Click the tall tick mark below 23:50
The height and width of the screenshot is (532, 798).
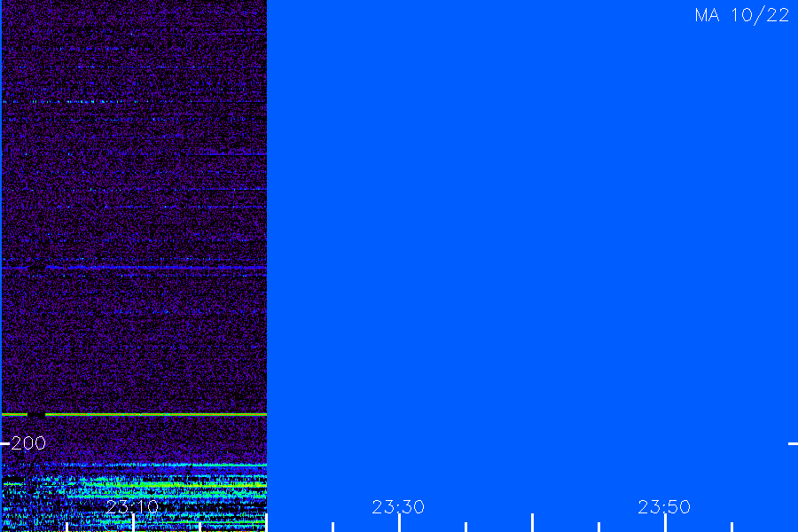[x=665, y=523]
